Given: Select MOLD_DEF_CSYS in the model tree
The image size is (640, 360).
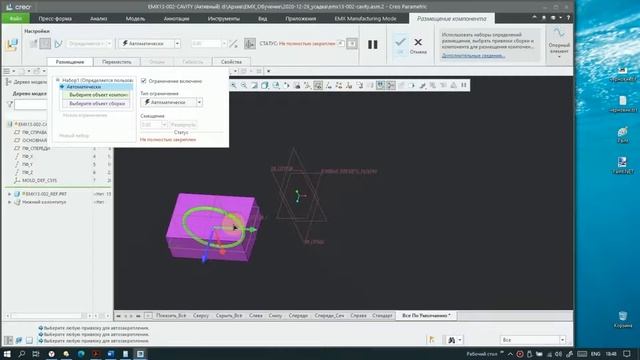Looking at the screenshot, I should 39,180.
